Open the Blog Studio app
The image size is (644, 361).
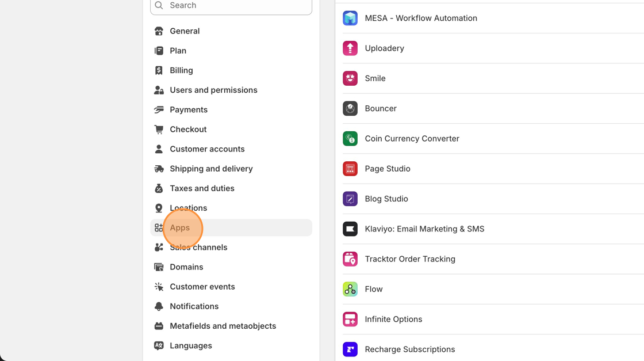[386, 199]
